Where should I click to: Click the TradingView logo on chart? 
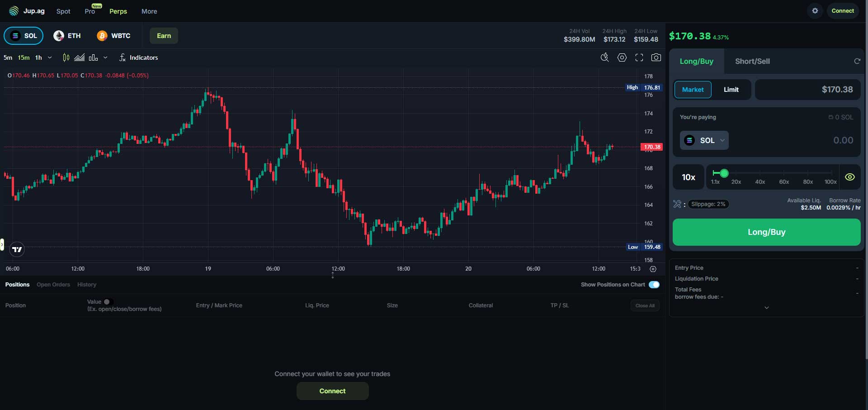17,249
